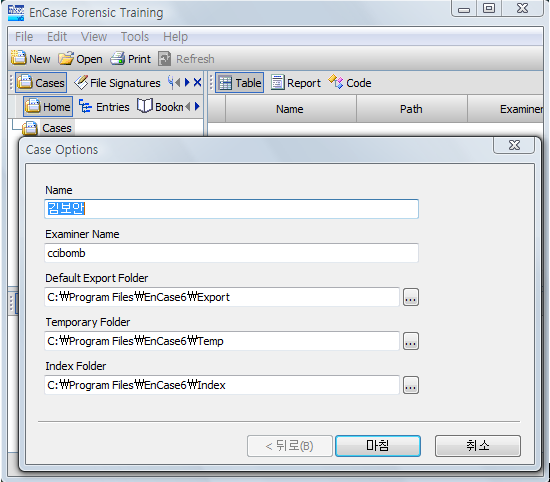Image resolution: width=550 pixels, height=482 pixels.
Task: Browse for the Default Export Folder
Action: pyautogui.click(x=411, y=297)
